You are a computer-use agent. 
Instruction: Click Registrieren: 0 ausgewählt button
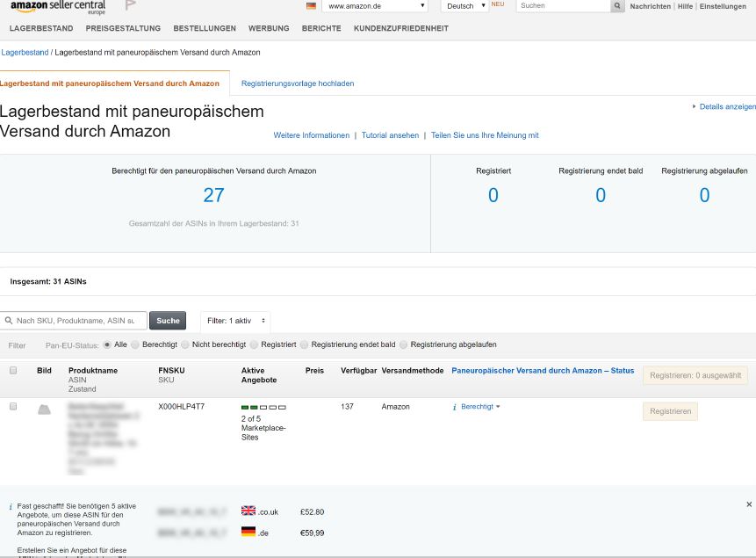click(695, 375)
